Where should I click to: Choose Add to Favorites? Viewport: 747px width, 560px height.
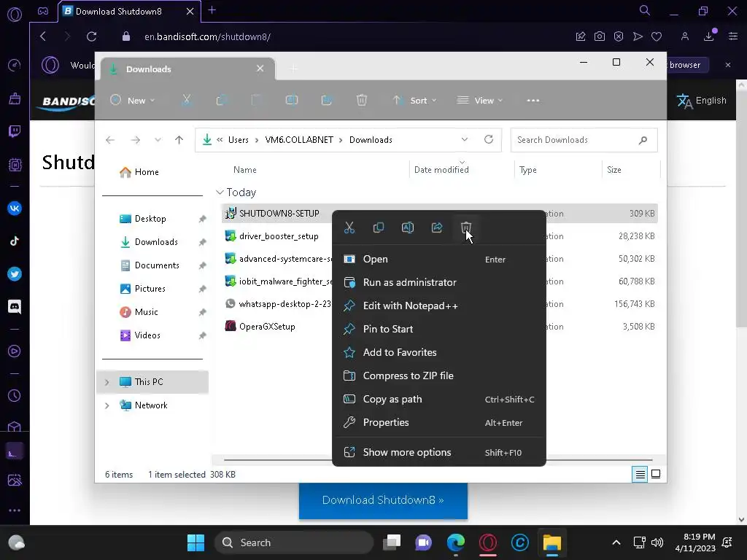coord(438,352)
